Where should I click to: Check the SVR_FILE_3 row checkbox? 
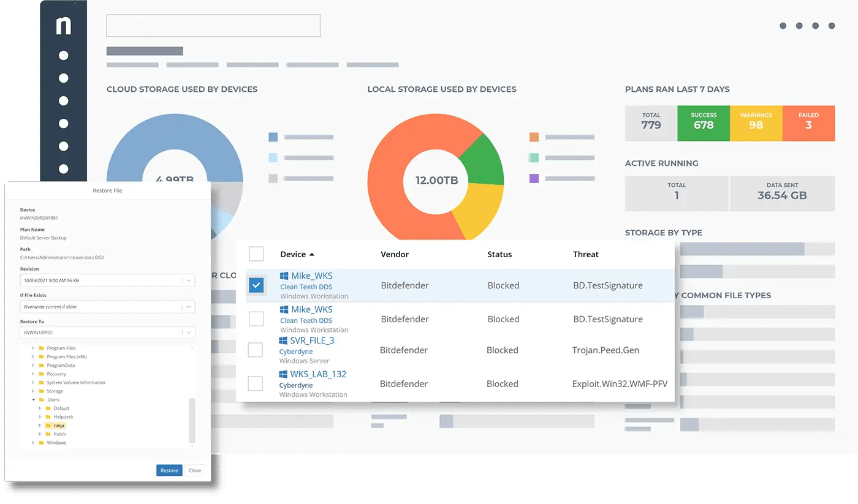tap(255, 350)
